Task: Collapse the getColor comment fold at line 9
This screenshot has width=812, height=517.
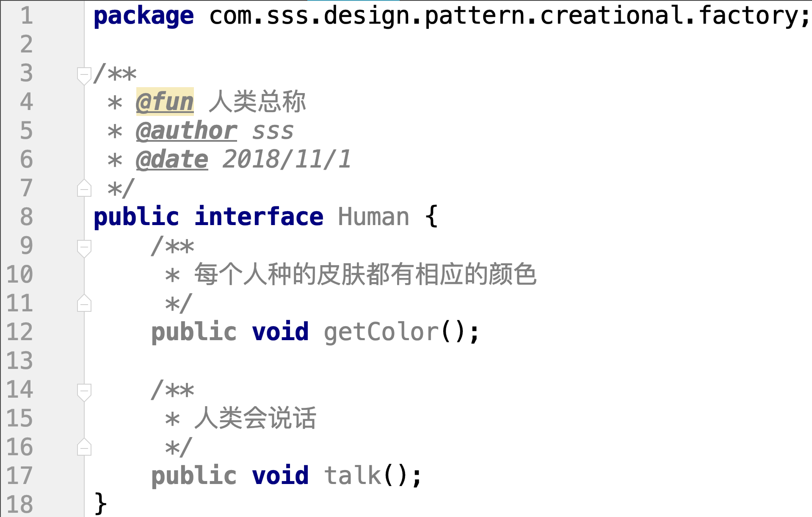Action: [84, 247]
